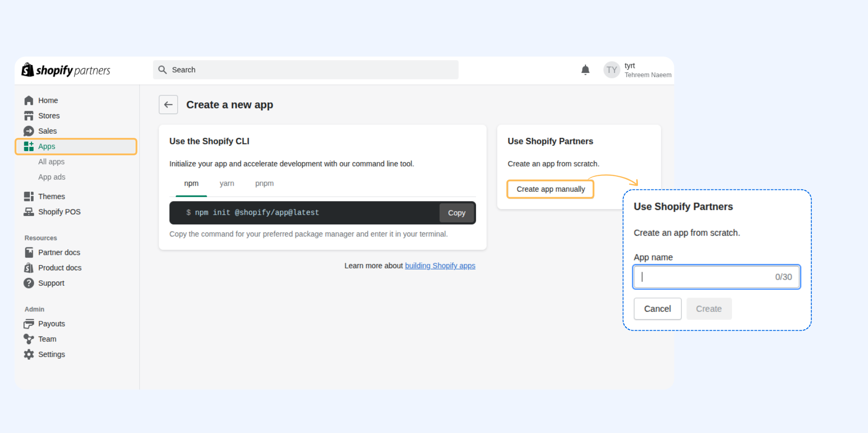868x433 pixels.
Task: Click the Create a new app heading
Action: click(x=230, y=105)
